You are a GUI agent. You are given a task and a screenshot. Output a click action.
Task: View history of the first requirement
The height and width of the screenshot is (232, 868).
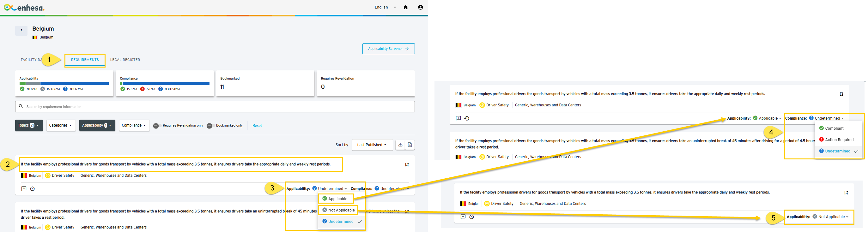(32, 188)
